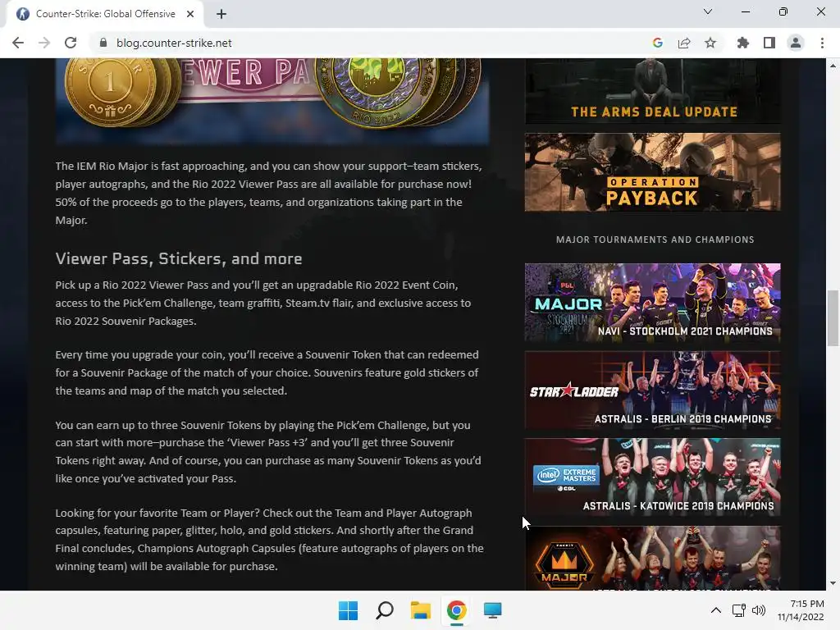
Task: Open the Chrome three-dot menu
Action: coord(822,43)
